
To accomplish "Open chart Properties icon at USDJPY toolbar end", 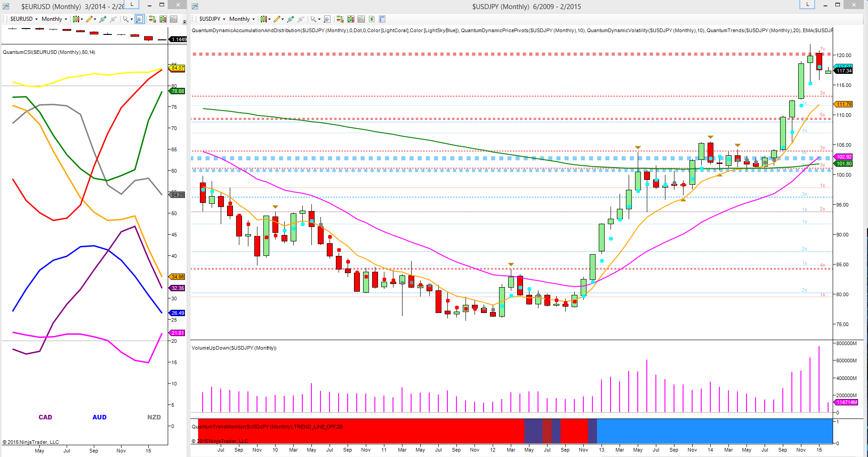I will pyautogui.click(x=383, y=19).
